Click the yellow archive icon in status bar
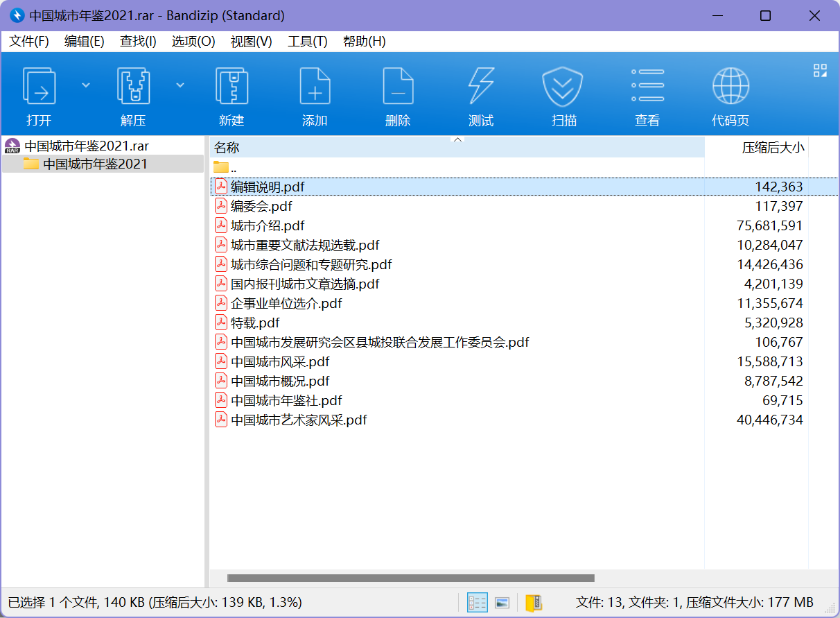The image size is (840, 618). [534, 602]
